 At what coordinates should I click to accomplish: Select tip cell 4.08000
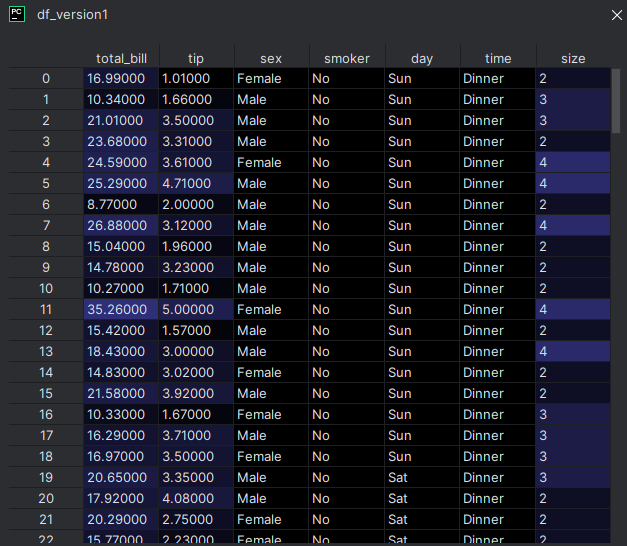tap(196, 498)
